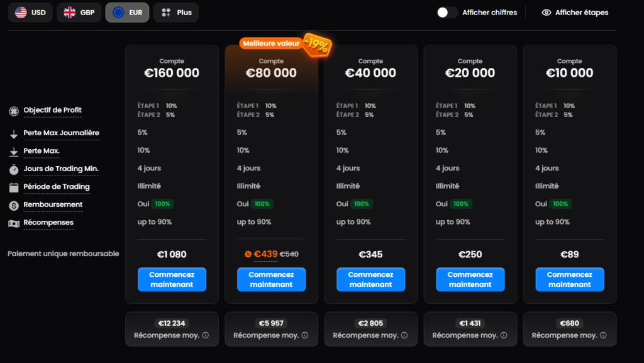This screenshot has height=363, width=644.
Task: Click the €680 average reward value
Action: tap(570, 323)
